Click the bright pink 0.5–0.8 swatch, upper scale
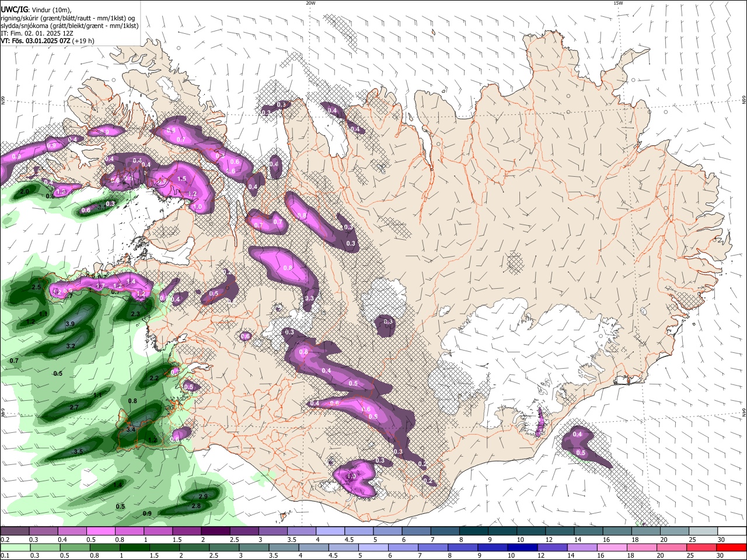Viewport: 747px width, 560px height. 101,531
